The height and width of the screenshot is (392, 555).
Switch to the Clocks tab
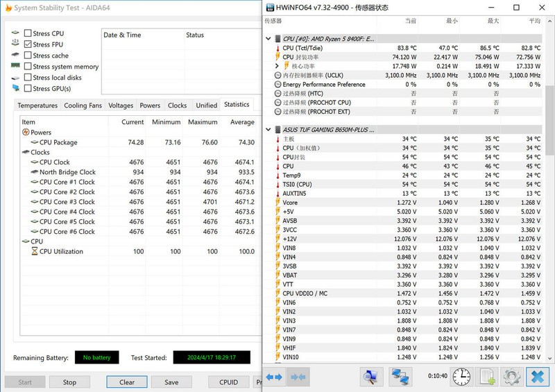point(178,105)
